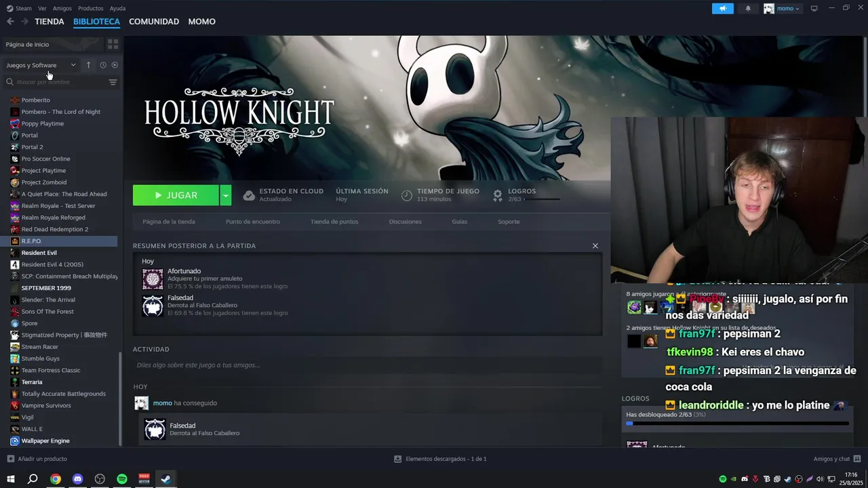Open Google Chrome from the taskbar
Image resolution: width=868 pixels, height=488 pixels.
55,479
